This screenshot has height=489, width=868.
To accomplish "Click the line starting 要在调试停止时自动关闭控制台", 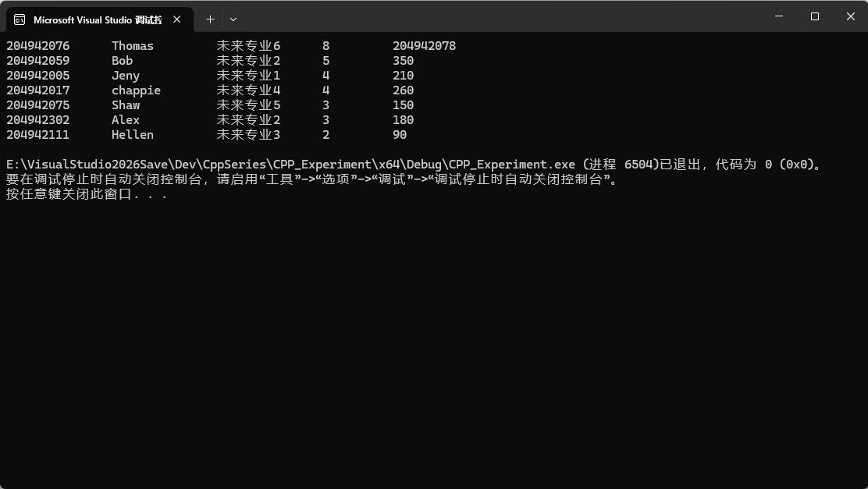I will (x=312, y=179).
